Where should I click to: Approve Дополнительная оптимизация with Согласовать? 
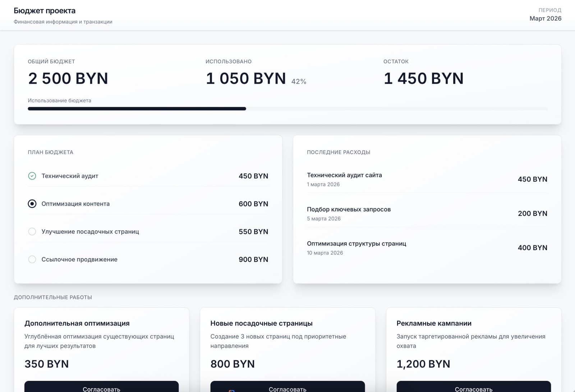point(101,387)
